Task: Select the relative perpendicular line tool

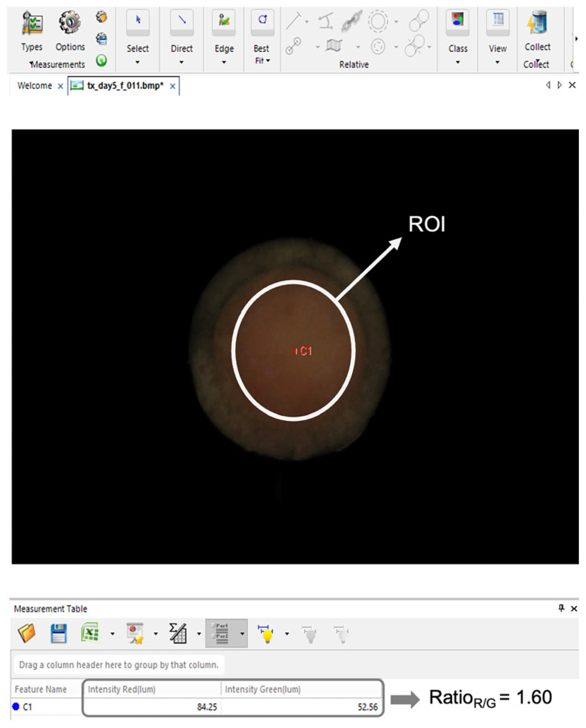Action: point(293,21)
